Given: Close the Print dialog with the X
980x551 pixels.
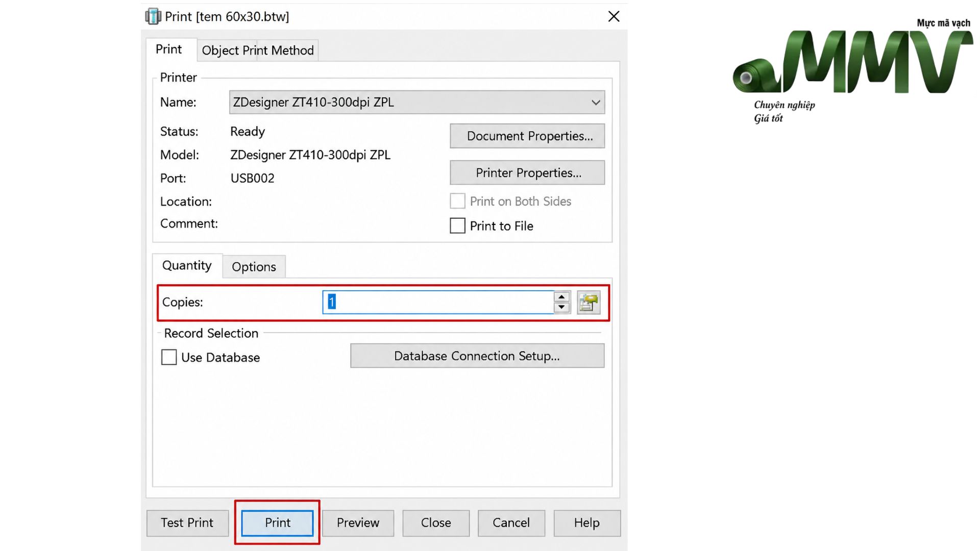Looking at the screenshot, I should point(614,16).
